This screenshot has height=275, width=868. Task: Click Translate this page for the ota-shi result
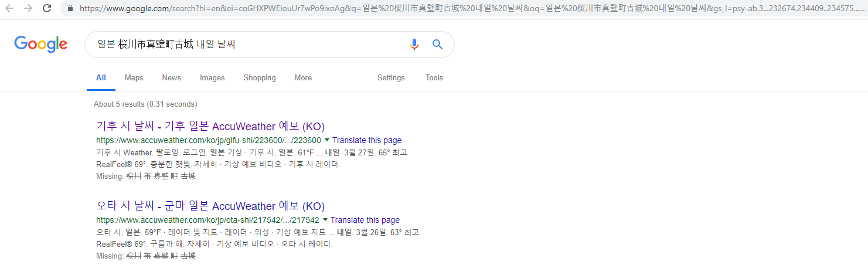365,220
